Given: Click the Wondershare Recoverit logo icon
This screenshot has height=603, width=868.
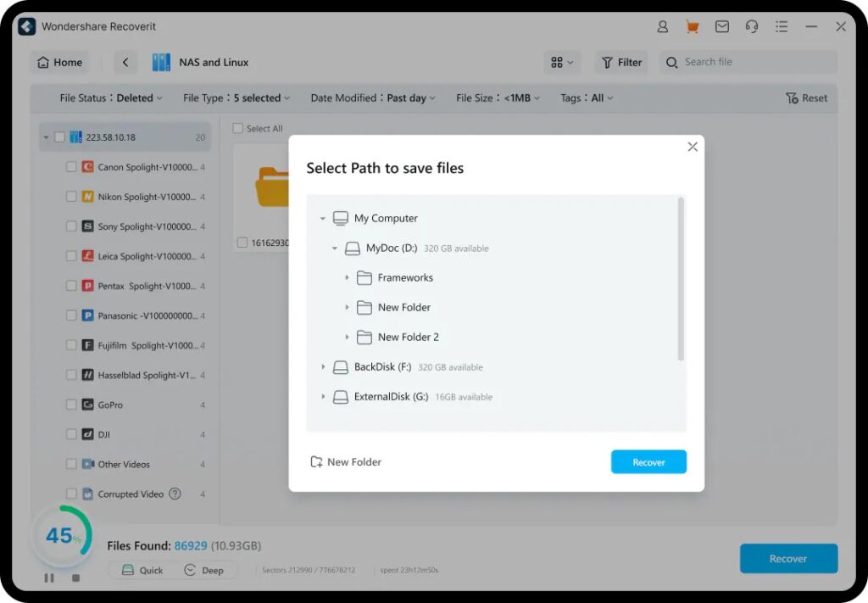Looking at the screenshot, I should [x=26, y=26].
